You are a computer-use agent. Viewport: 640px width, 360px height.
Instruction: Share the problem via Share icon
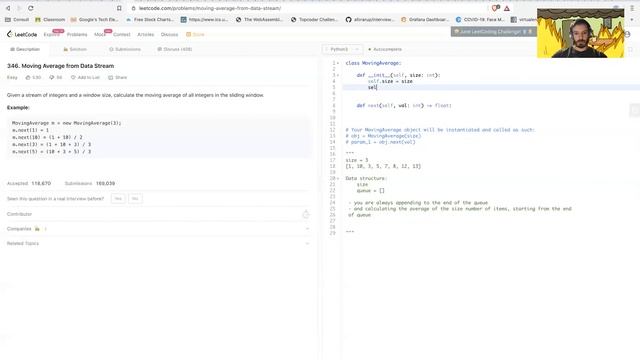118,78
